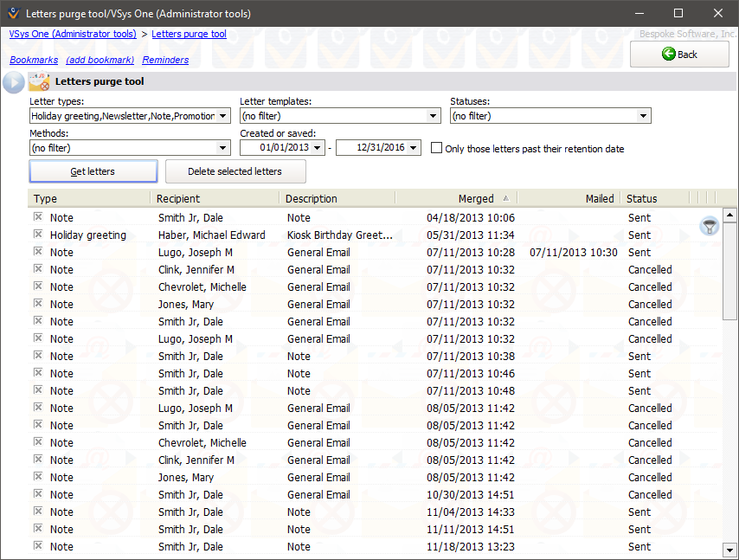Screen dimensions: 739x560
Task: Open the Statuses filter dropdown
Action: pyautogui.click(x=643, y=116)
